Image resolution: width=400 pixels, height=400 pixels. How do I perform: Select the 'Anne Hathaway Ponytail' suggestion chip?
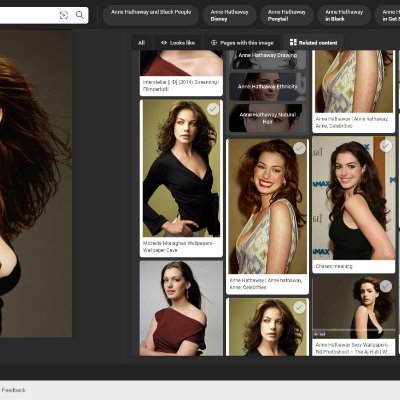click(x=287, y=15)
